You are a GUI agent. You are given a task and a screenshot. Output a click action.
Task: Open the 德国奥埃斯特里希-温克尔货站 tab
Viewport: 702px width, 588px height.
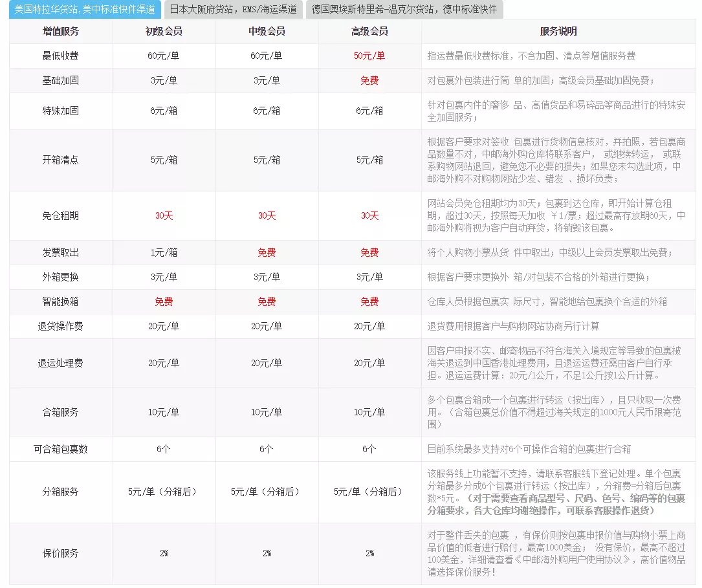click(x=404, y=10)
